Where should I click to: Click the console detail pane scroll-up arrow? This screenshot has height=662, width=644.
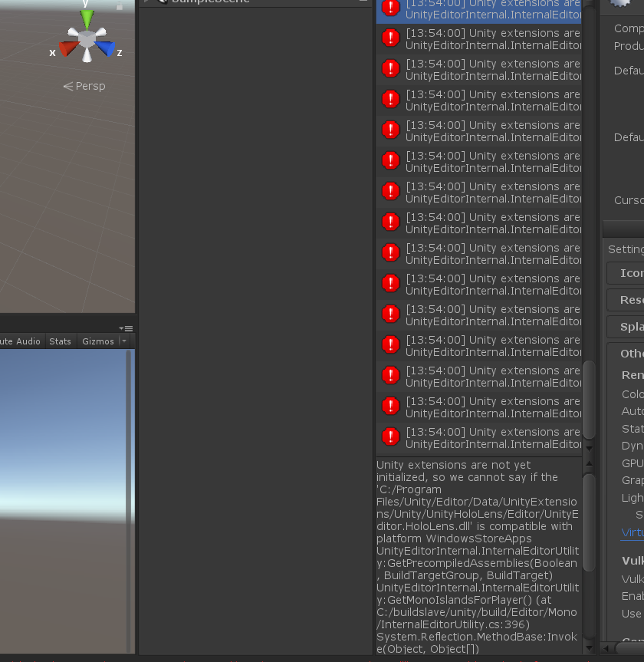(589, 463)
